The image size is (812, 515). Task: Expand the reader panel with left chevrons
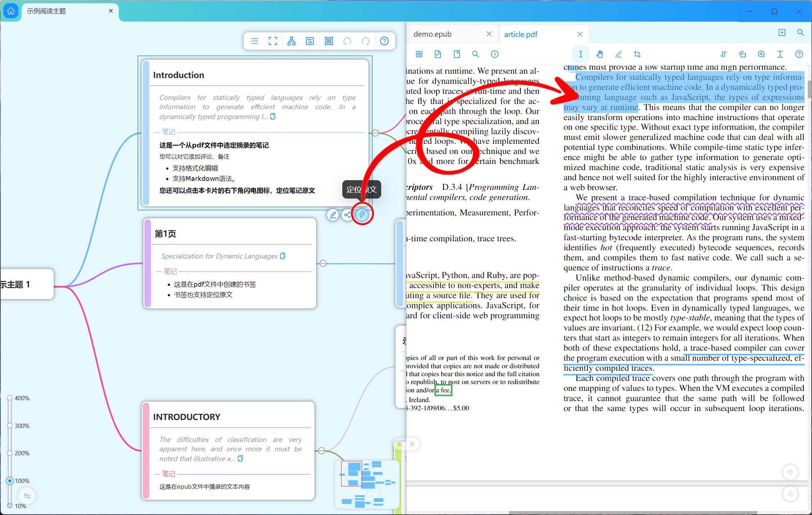coord(400,444)
